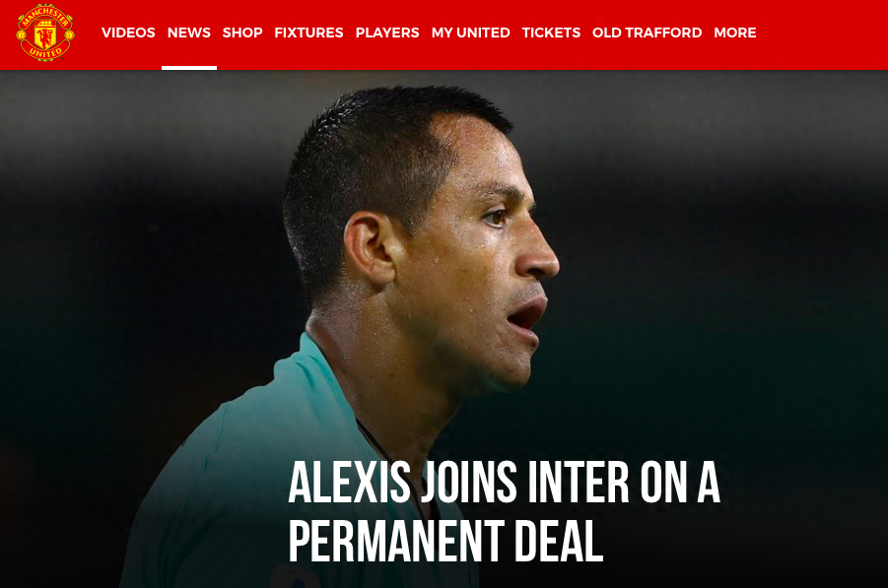This screenshot has width=888, height=588.
Task: Open the OLD TRAFFORD page
Action: click(647, 33)
